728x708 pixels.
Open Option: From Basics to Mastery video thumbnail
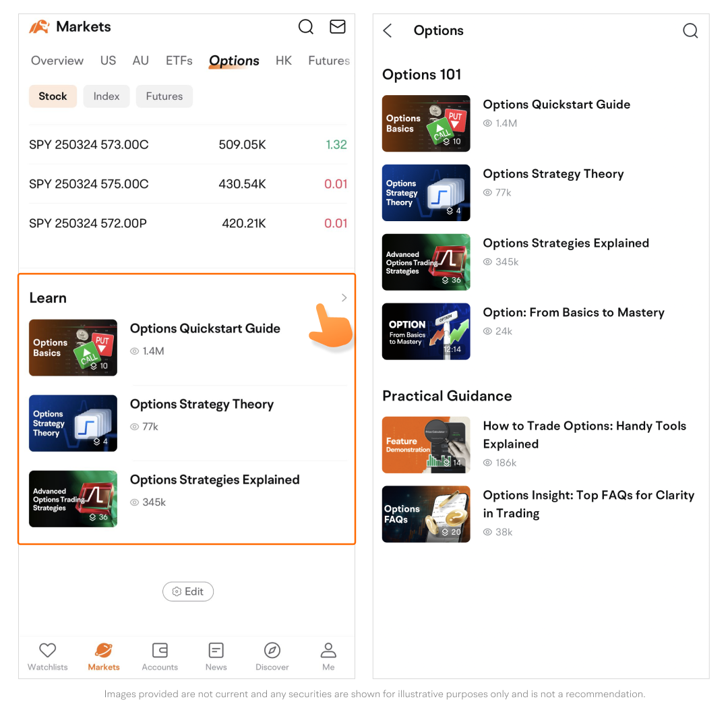pos(426,332)
